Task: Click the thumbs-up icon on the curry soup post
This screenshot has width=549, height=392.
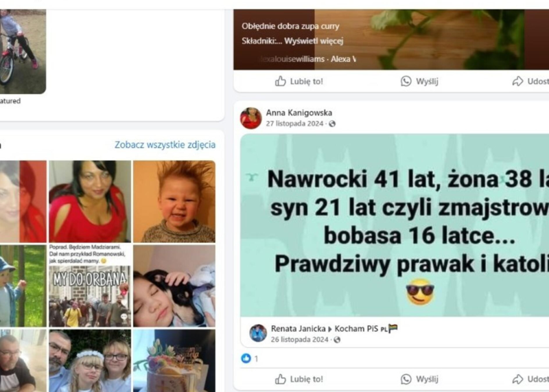Action: [281, 81]
